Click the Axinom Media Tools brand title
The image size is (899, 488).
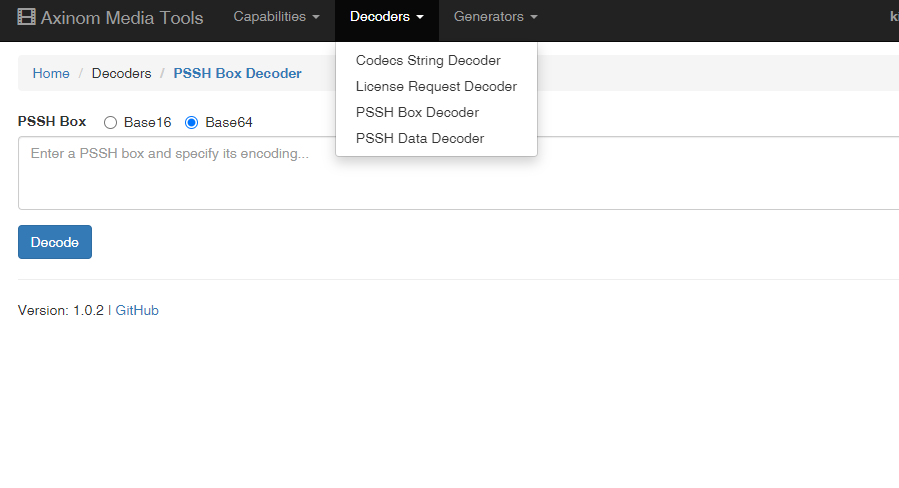pos(121,18)
